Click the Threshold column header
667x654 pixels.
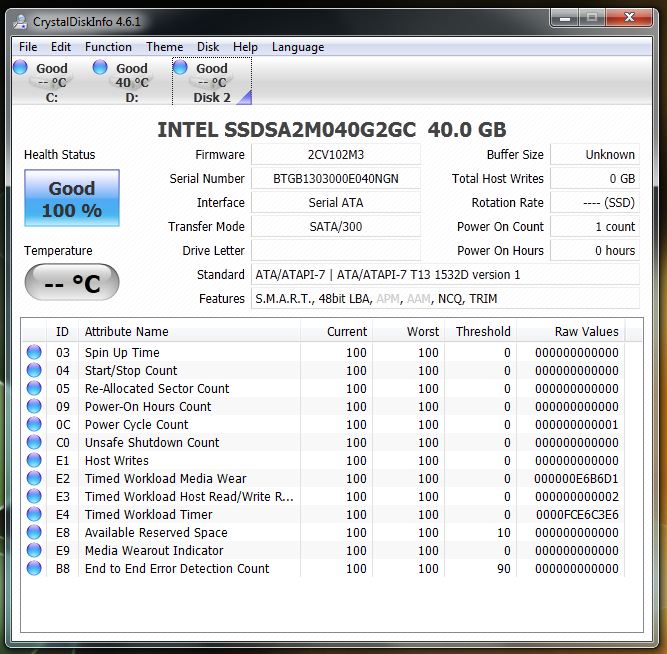click(x=481, y=331)
